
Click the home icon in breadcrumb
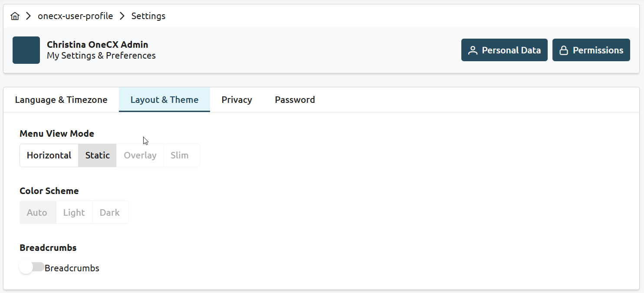point(15,16)
